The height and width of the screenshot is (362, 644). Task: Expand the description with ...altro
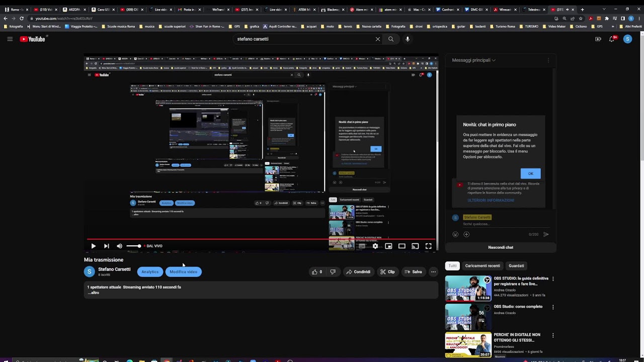click(94, 293)
